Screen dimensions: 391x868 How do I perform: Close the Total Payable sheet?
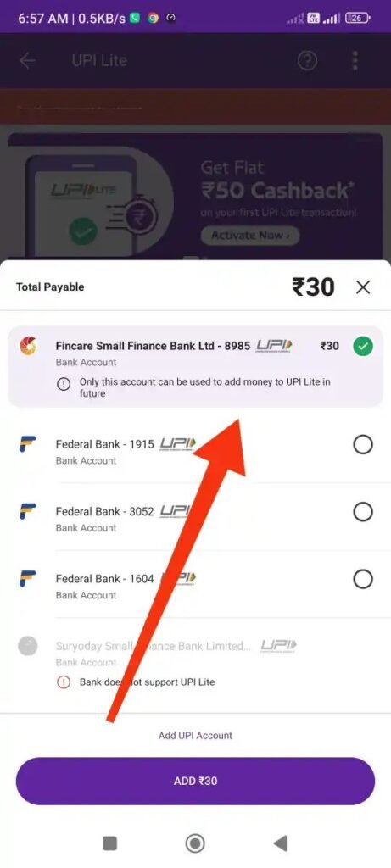click(x=363, y=287)
